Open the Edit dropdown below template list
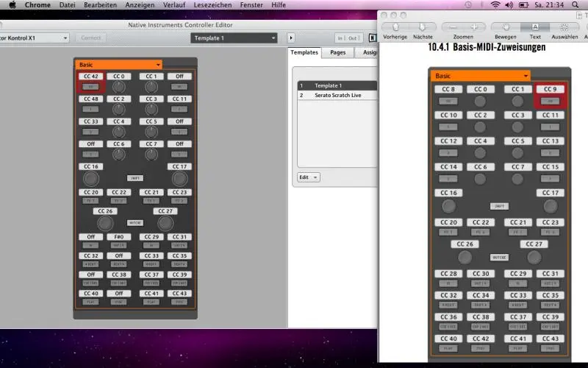 [x=308, y=177]
